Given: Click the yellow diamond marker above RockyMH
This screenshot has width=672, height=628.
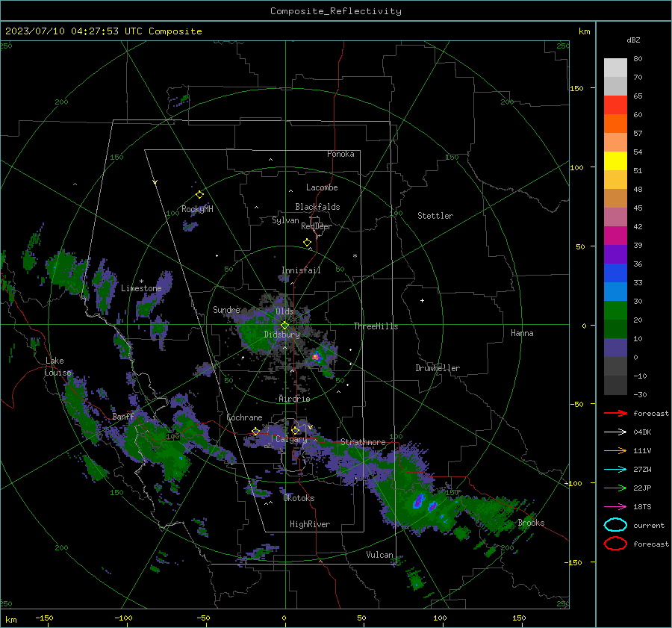Looking at the screenshot, I should point(199,195).
